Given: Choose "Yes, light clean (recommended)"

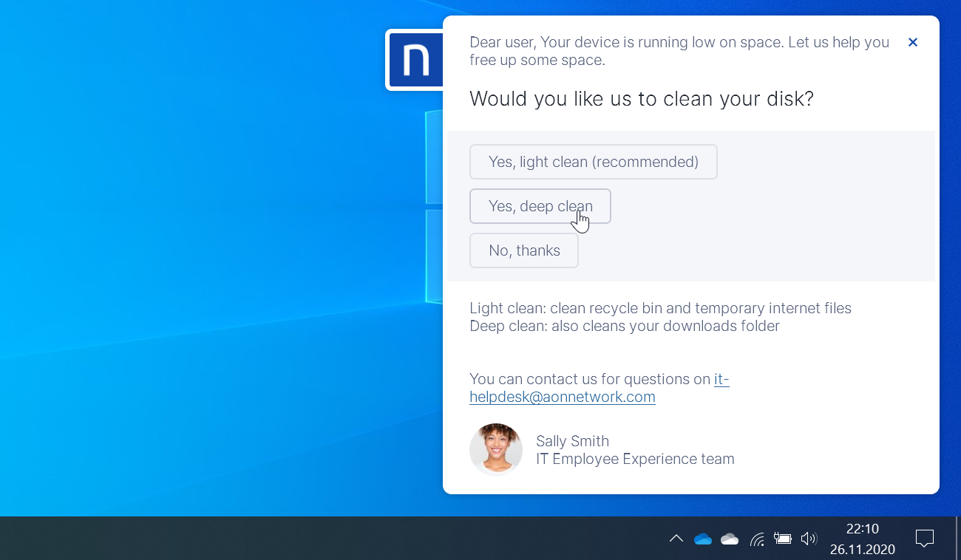Looking at the screenshot, I should point(593,162).
